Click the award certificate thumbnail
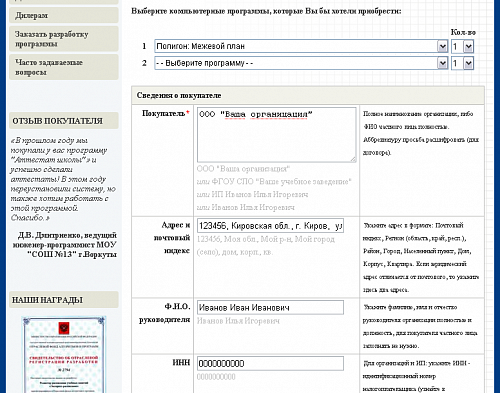The image size is (500, 393). [64, 355]
